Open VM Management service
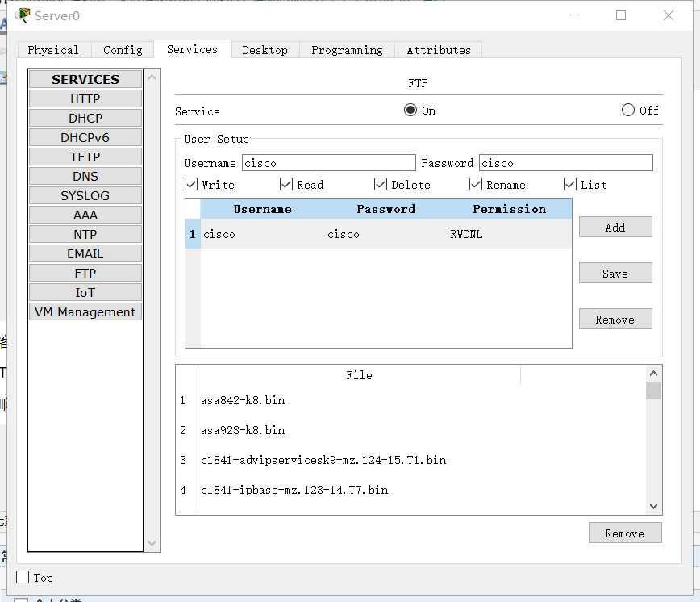 85,311
